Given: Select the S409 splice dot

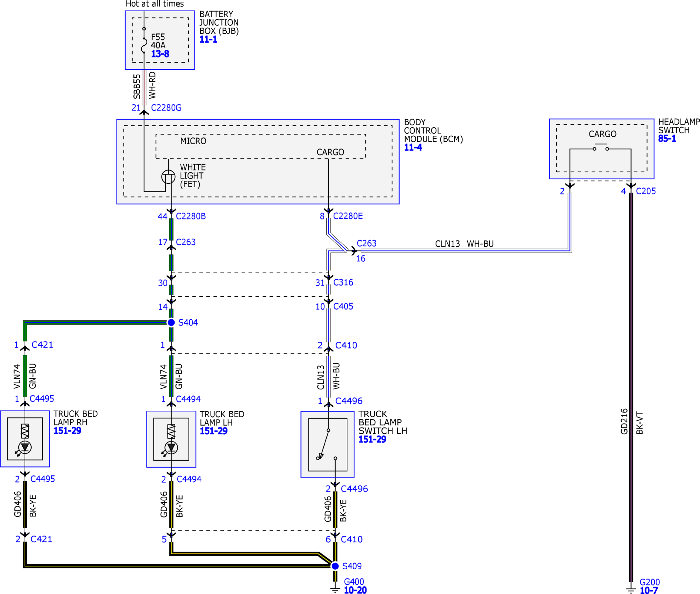Looking at the screenshot, I should [335, 566].
